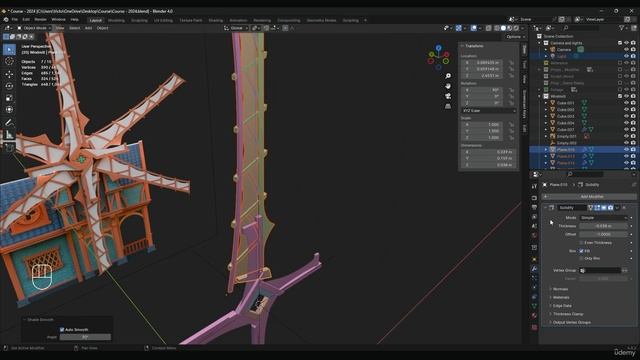Open the viewport Add menu
Screen dimensions: 640x360
[89, 28]
